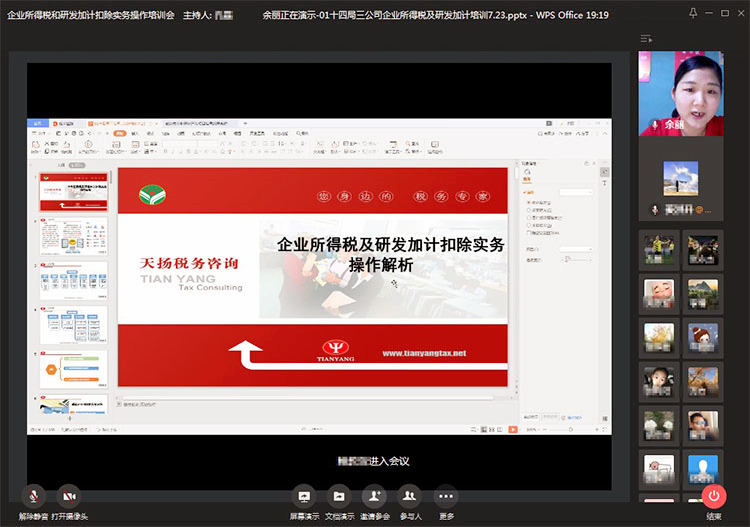Select the first slide thumbnail in WPS panel
The height and width of the screenshot is (527, 750).
[73, 191]
